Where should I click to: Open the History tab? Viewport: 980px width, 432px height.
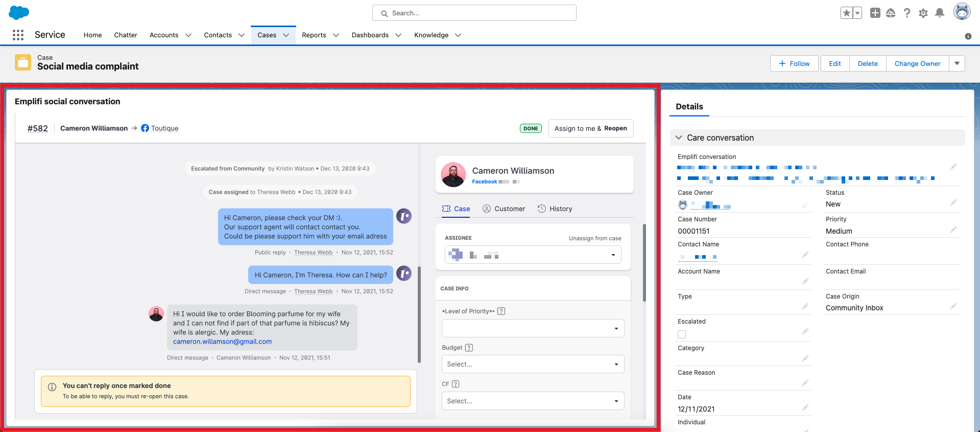555,209
